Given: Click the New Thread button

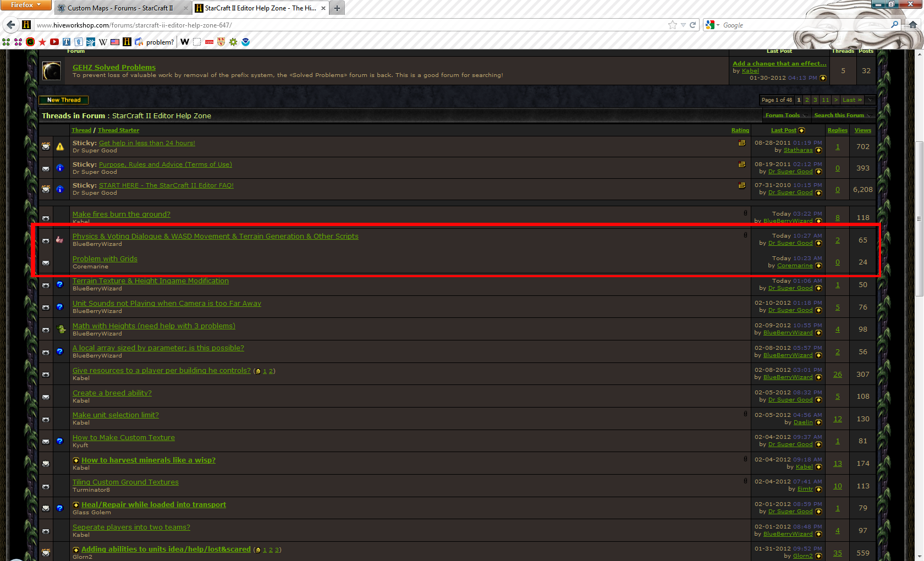Looking at the screenshot, I should point(64,100).
